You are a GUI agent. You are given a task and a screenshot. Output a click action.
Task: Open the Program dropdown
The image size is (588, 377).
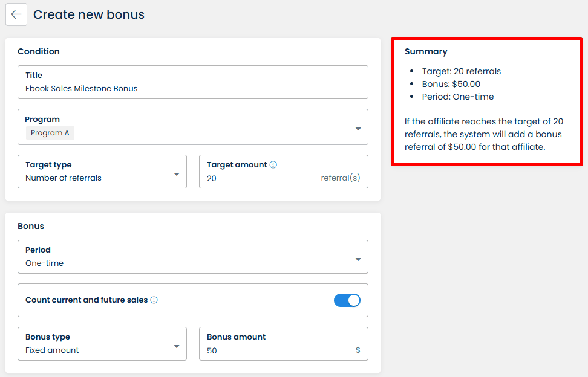358,129
